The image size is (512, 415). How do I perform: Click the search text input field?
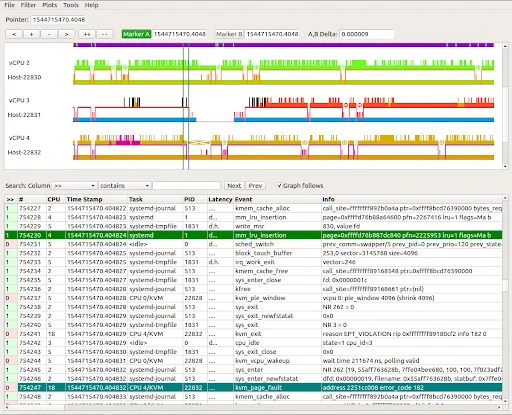187,186
